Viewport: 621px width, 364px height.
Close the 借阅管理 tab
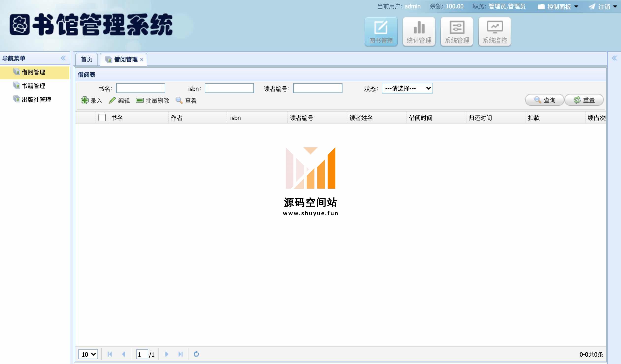point(142,60)
